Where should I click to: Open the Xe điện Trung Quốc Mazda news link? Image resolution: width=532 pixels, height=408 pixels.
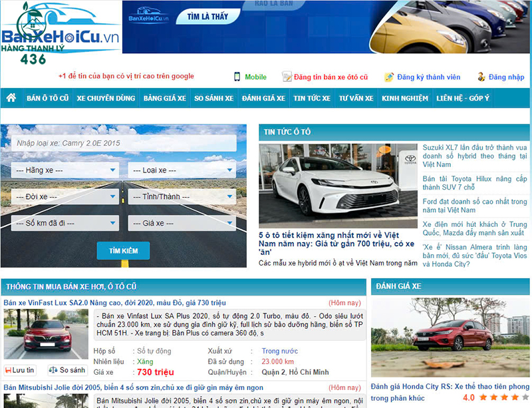[475, 228]
